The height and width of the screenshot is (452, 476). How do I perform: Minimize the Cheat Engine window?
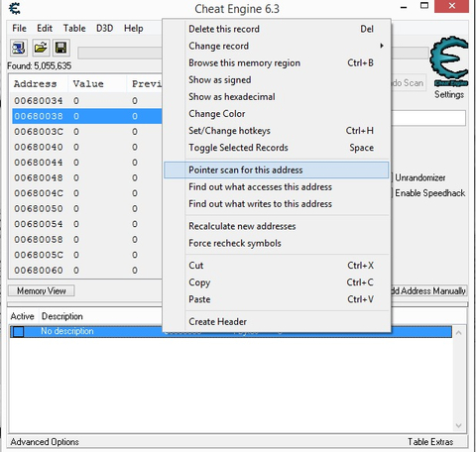tap(404, 7)
